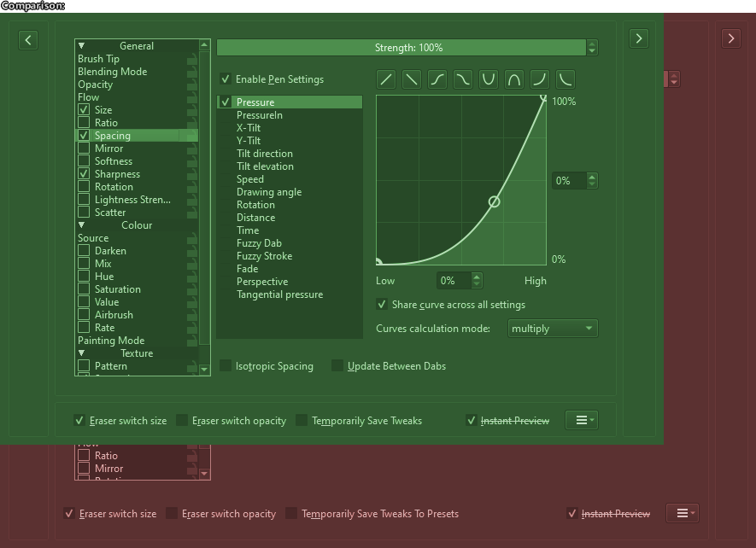
Task: Select the linear curve preset icon
Action: point(386,79)
